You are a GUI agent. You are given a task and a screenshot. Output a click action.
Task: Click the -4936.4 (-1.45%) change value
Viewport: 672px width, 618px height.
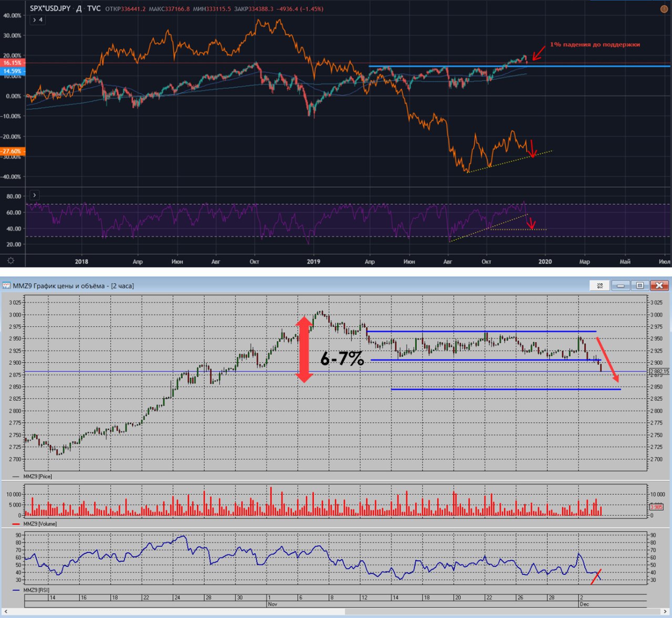(x=300, y=9)
